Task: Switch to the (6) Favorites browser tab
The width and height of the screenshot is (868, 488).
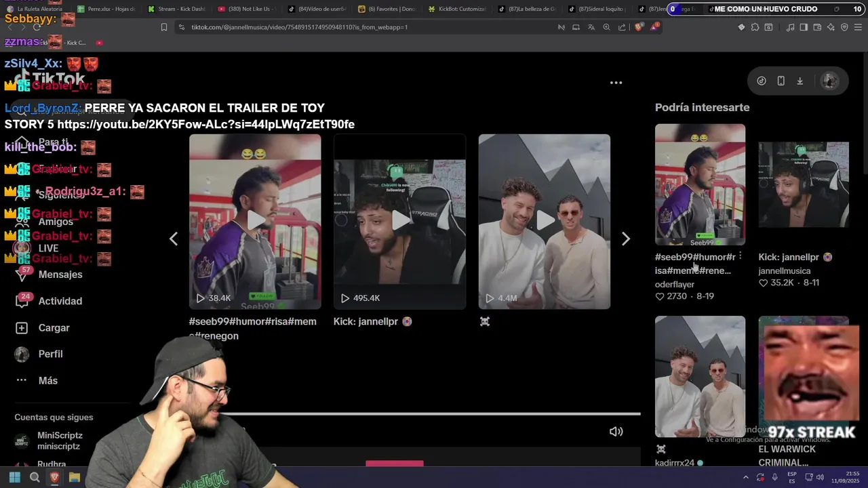Action: coord(387,9)
